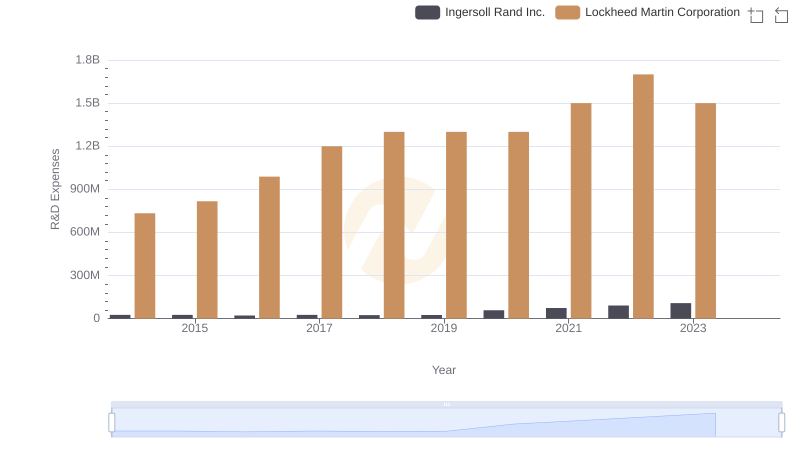Click the 2015 x-axis label
The width and height of the screenshot is (800, 461).
pos(194,328)
